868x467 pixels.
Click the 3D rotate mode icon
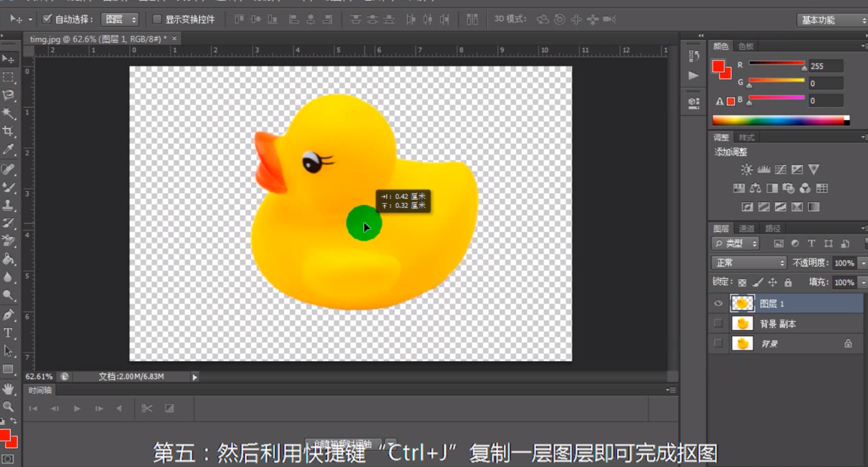(542, 20)
